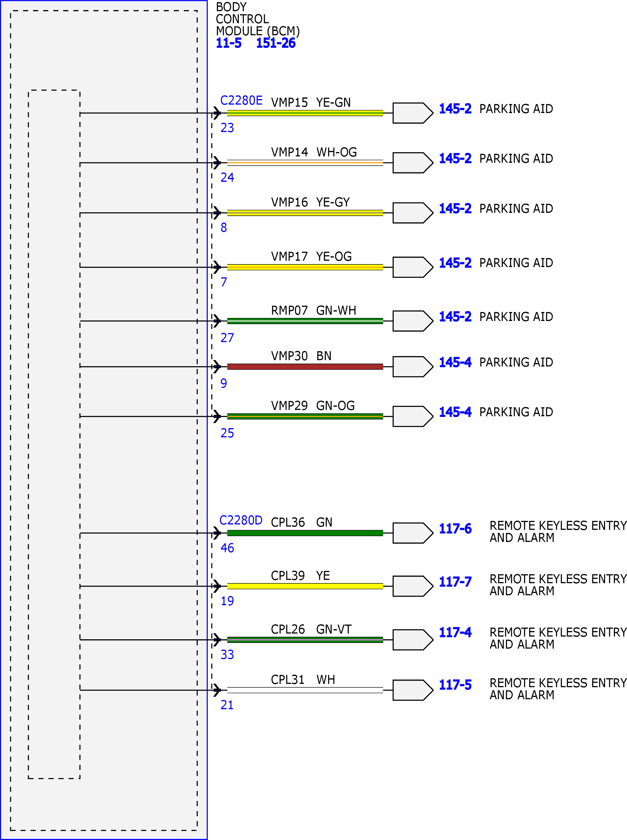
Task: Open the 151-26 page reference under BCM
Action: [276, 43]
